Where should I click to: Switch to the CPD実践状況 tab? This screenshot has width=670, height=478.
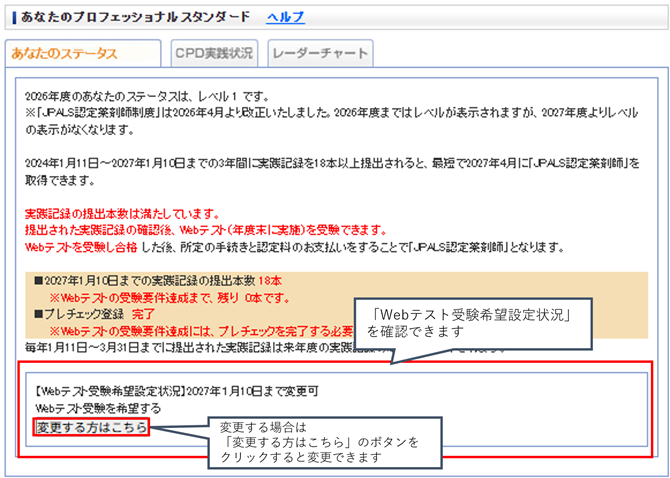[213, 53]
